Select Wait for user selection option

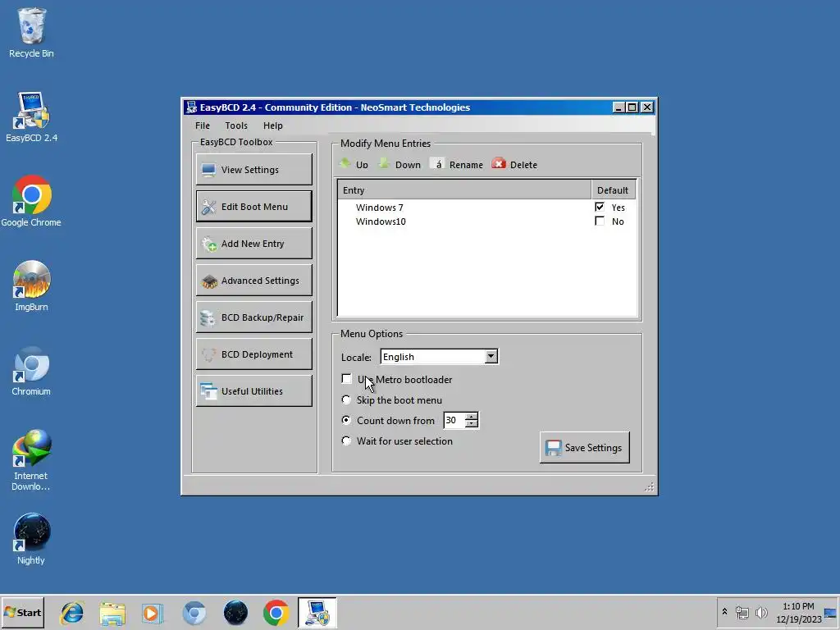pos(347,441)
